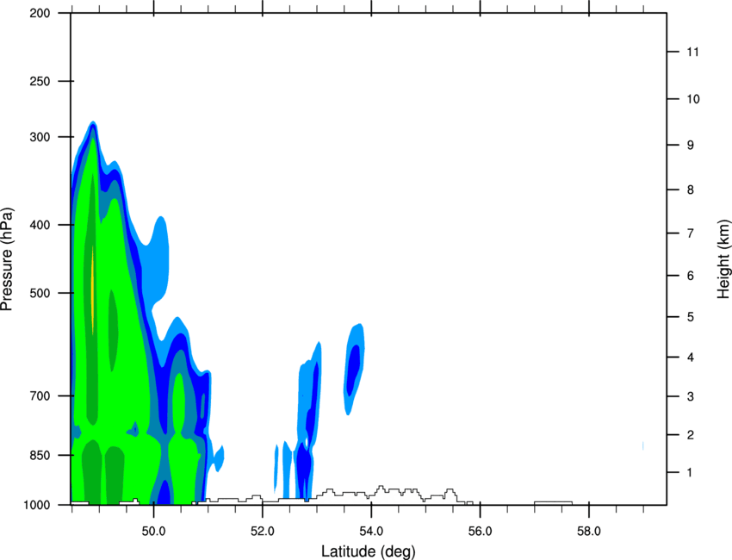Click the Latitude (deg) axis title

coord(369,551)
